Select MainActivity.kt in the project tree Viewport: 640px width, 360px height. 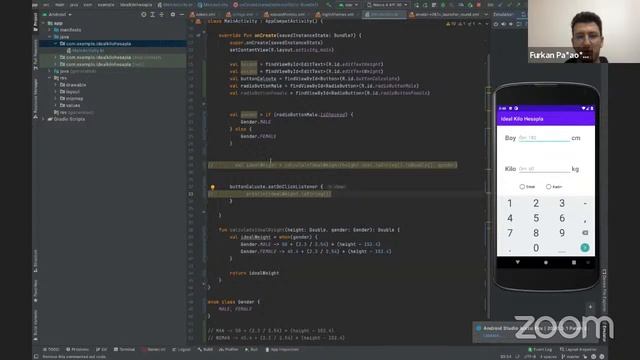(85, 50)
